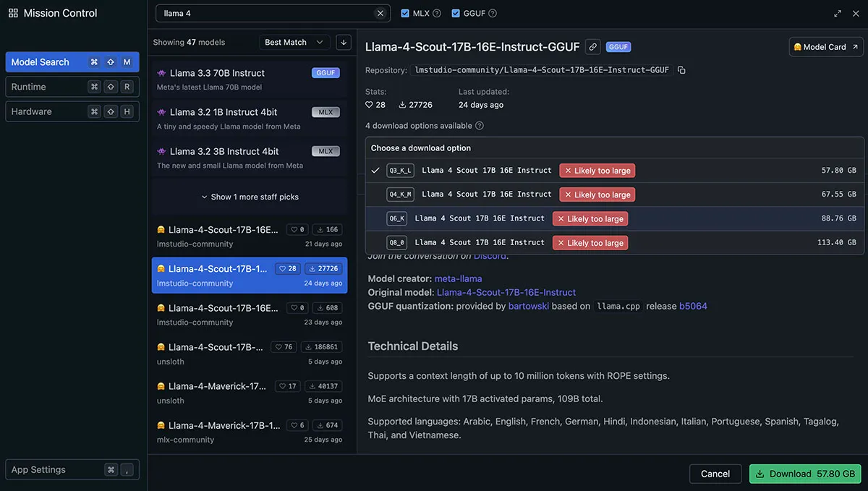
Task: Click the Q8_0 quantization tag
Action: click(x=397, y=243)
